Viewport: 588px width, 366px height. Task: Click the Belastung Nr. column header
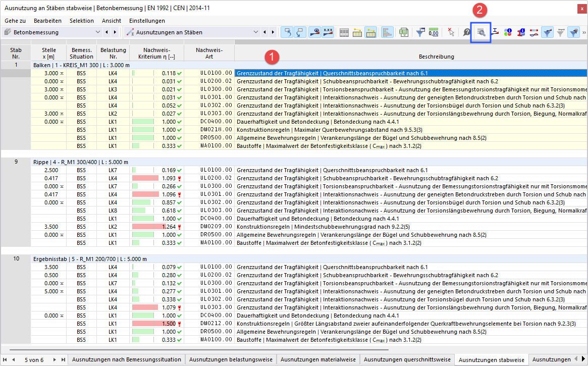[113, 53]
